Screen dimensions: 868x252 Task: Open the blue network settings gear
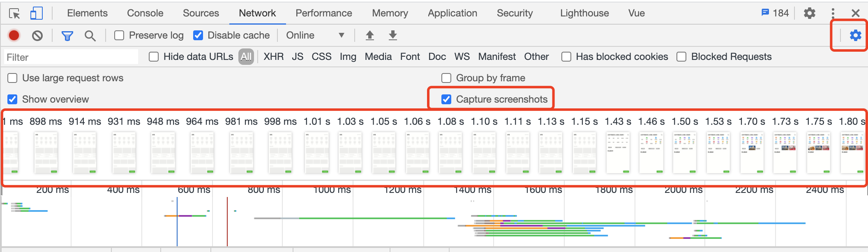tap(855, 35)
